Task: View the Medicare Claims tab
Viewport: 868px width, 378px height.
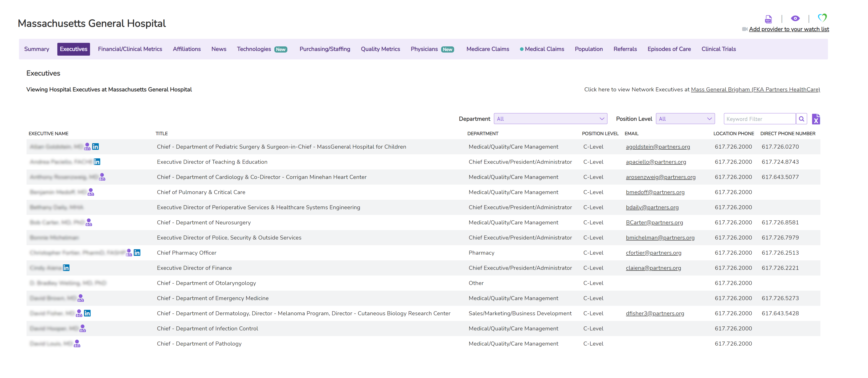Action: click(488, 49)
